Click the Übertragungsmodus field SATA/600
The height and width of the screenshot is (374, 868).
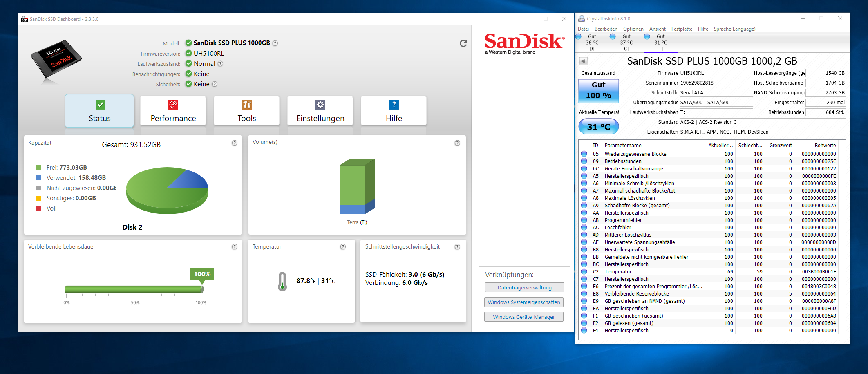716,103
